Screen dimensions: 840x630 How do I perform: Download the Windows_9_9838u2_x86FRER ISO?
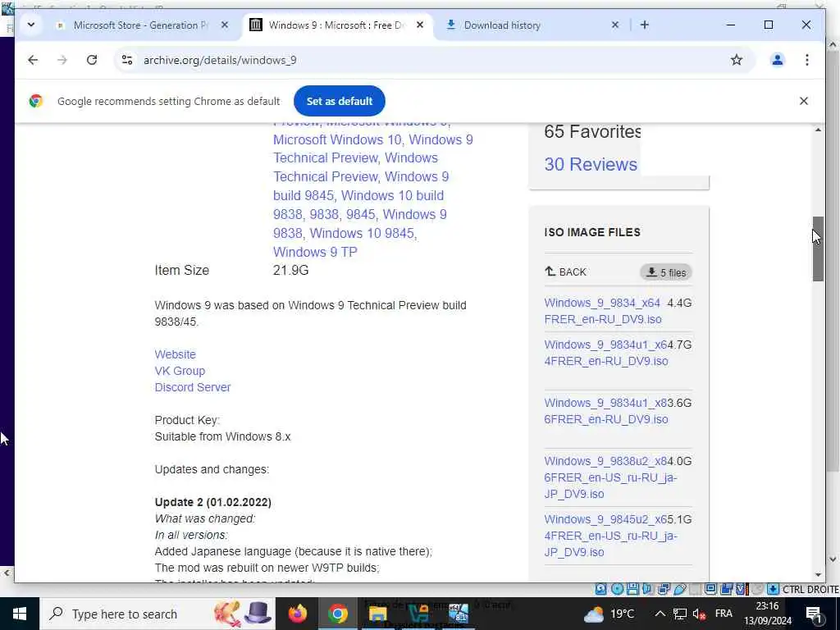(610, 477)
